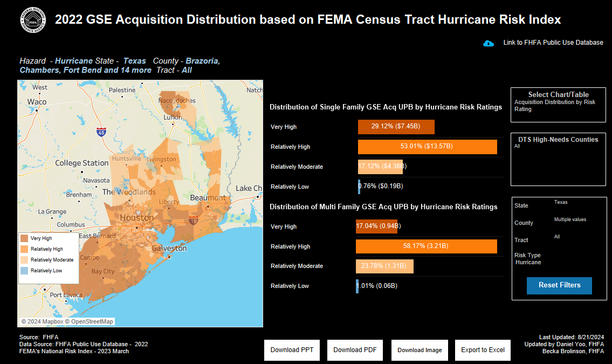Image resolution: width=612 pixels, height=364 pixels.
Task: Click the Beaumont label on the map
Action: (x=208, y=198)
